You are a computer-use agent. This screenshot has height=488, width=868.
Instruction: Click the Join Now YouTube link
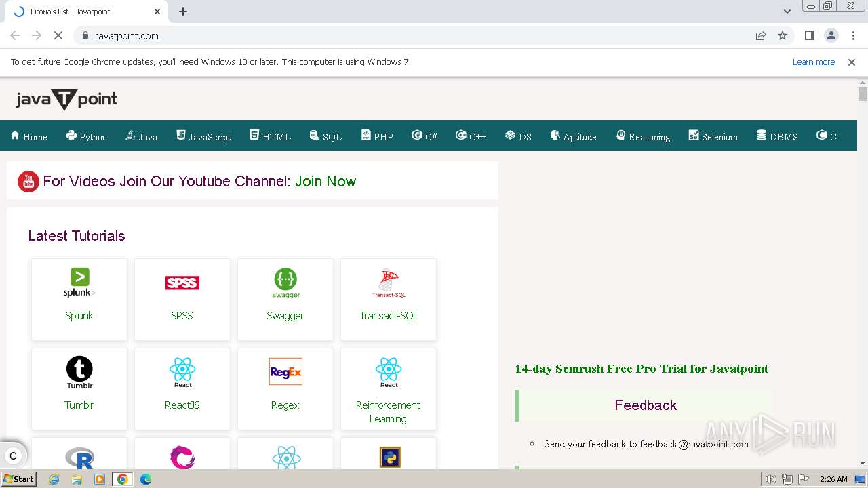point(325,181)
